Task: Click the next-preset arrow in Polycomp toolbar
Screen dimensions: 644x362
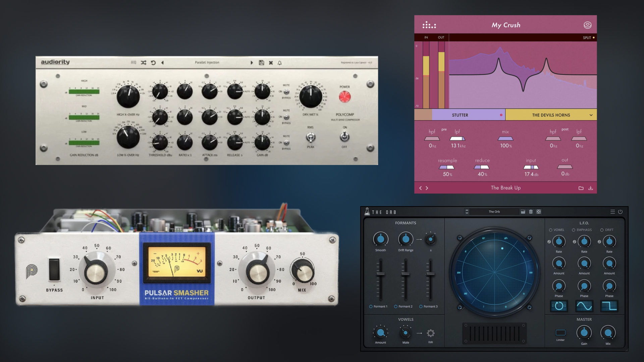Action: coord(252,62)
